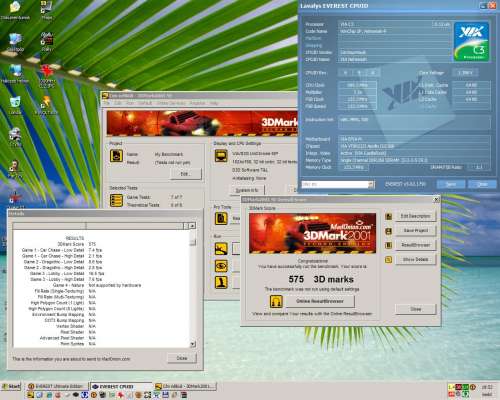
Task: Click the '575 3D marks' score text
Action: click(x=321, y=279)
